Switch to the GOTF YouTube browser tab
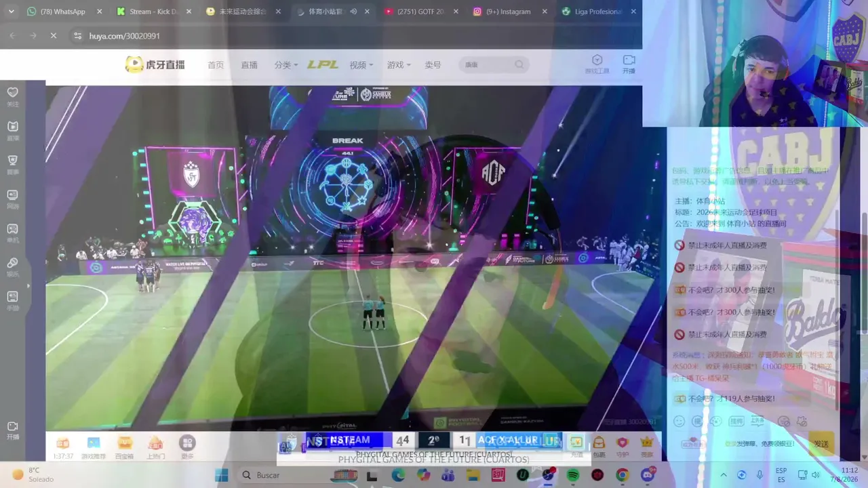Viewport: 868px width, 488px height. point(421,12)
